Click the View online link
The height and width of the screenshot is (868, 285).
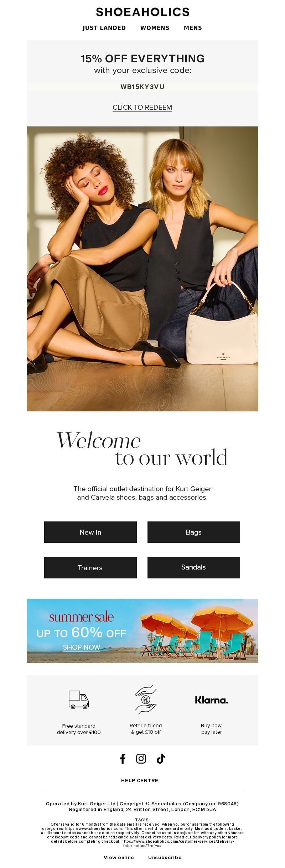click(119, 857)
